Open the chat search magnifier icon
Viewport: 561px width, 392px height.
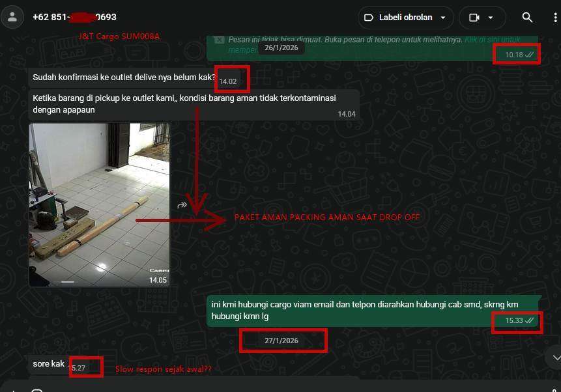(x=527, y=18)
